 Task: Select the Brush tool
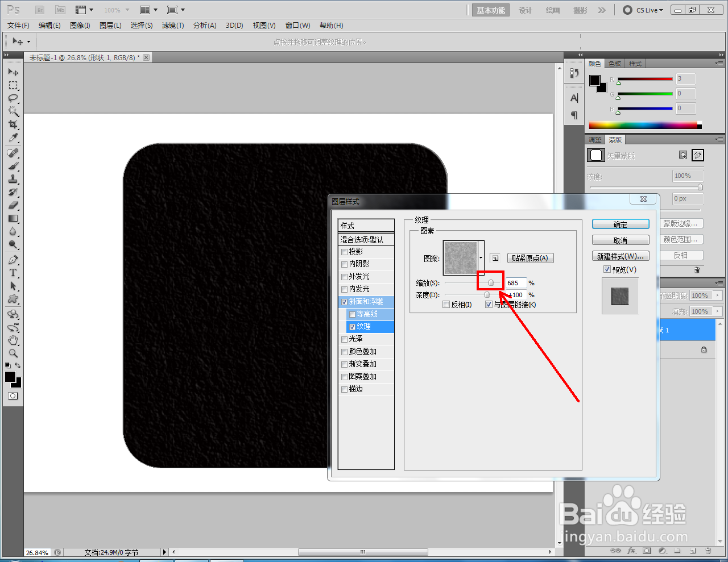coord(13,166)
